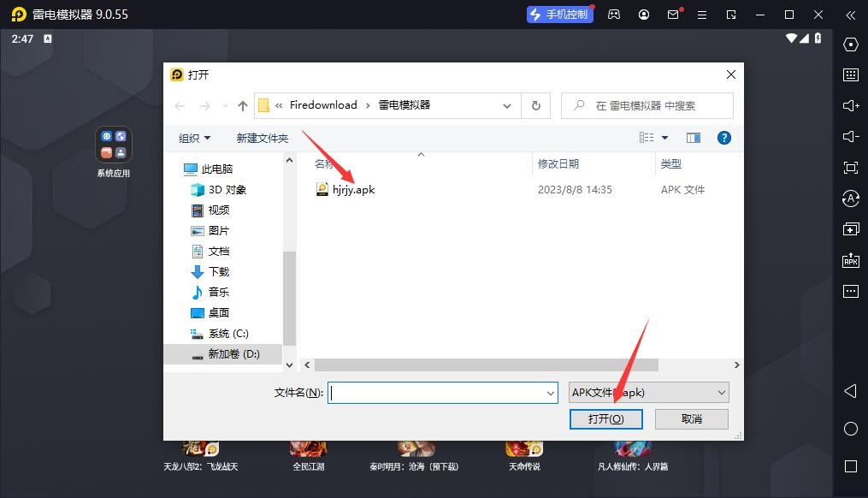Image resolution: width=868 pixels, height=498 pixels.
Task: Increase emulator volume from the sidebar
Action: 850,105
